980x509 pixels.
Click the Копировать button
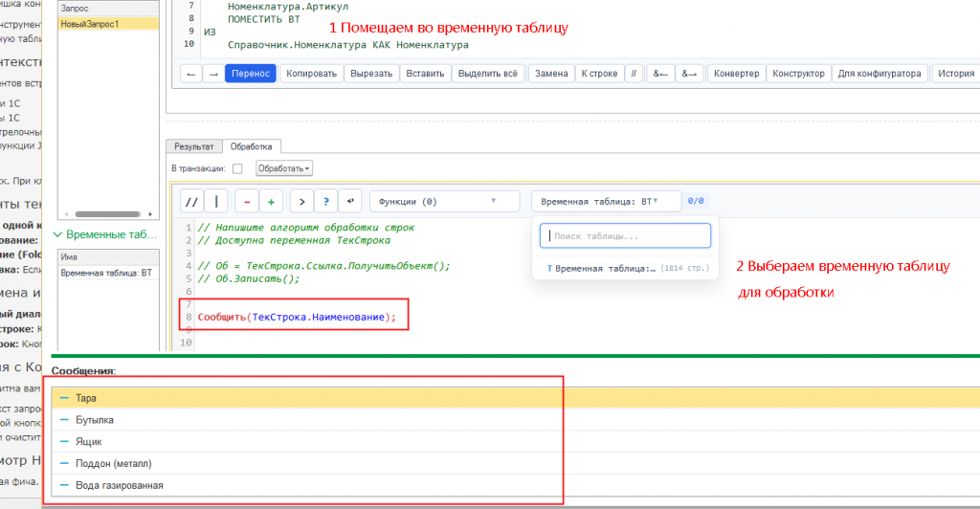tap(311, 74)
